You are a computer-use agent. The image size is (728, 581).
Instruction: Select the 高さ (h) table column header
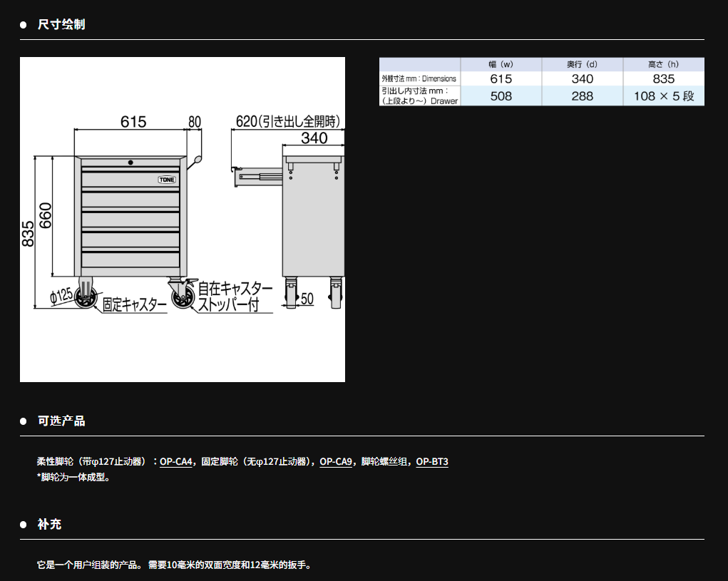[x=663, y=64]
